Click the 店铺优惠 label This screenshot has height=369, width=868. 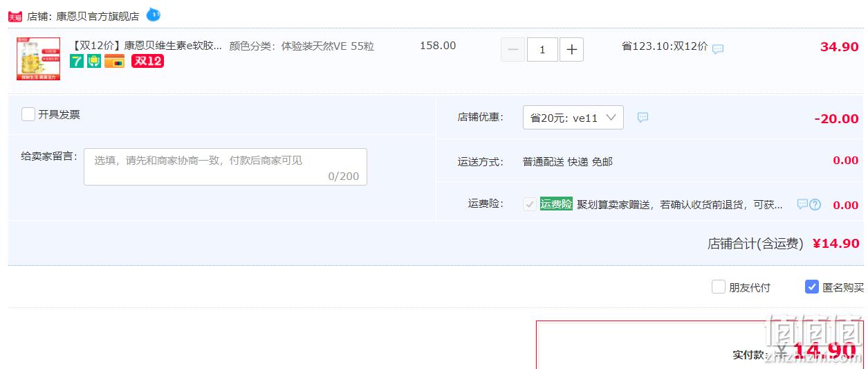(481, 117)
